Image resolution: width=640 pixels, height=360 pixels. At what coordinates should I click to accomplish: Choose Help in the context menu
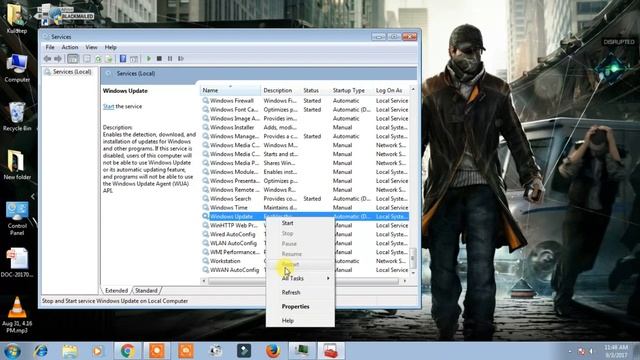(x=300, y=320)
